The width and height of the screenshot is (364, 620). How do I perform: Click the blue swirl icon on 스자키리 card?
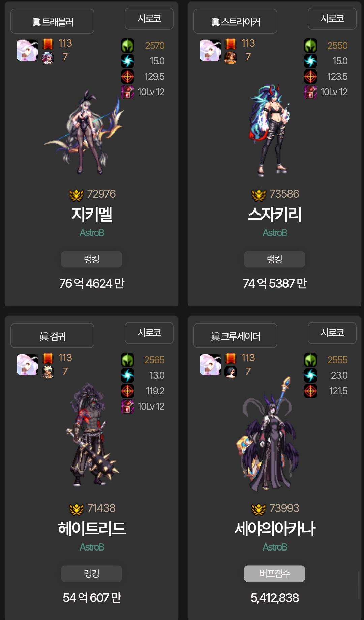pyautogui.click(x=310, y=61)
